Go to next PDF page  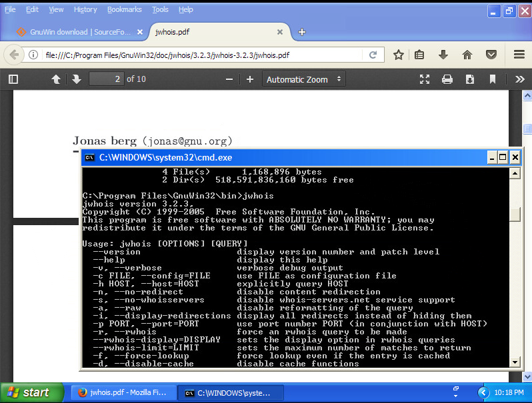pos(77,79)
